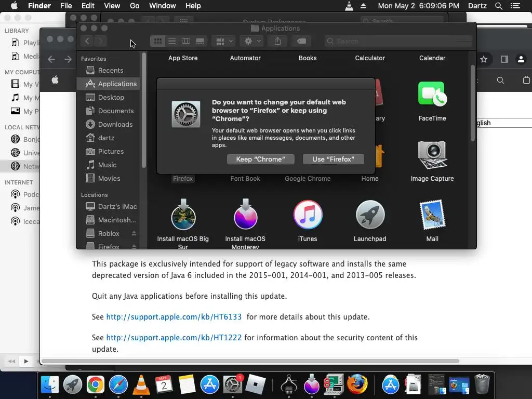Image resolution: width=532 pixels, height=399 pixels.
Task: Go back in the Finder Applications window
Action: (87, 41)
